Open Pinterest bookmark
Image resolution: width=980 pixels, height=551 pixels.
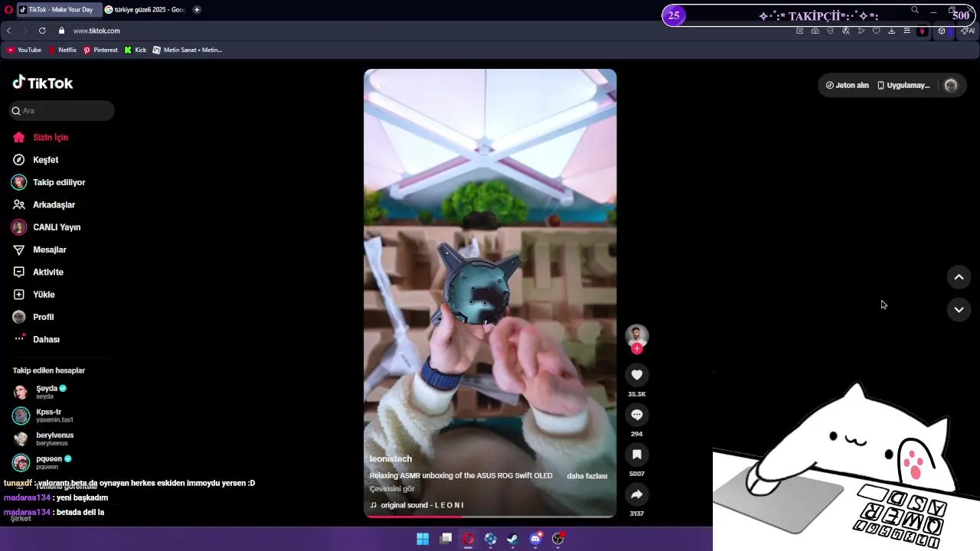(x=100, y=50)
